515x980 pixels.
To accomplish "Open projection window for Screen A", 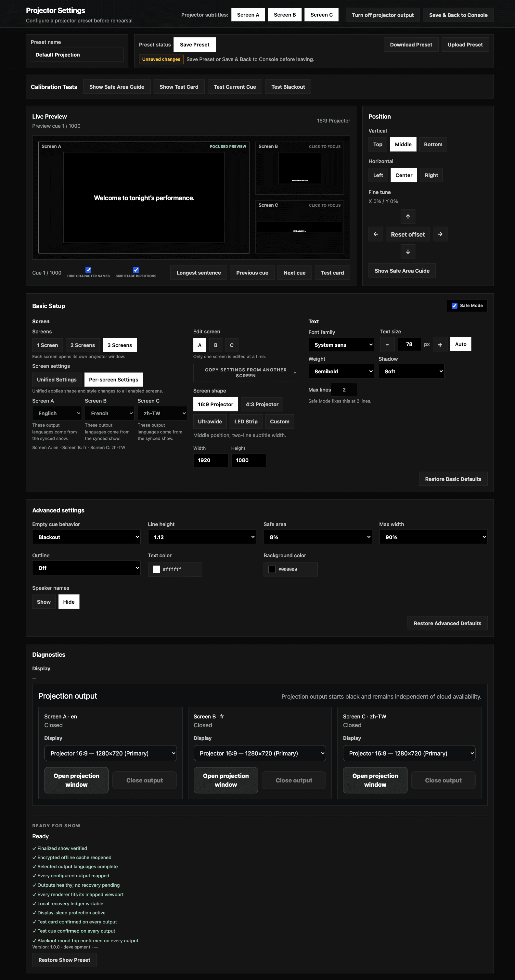I will pos(76,780).
